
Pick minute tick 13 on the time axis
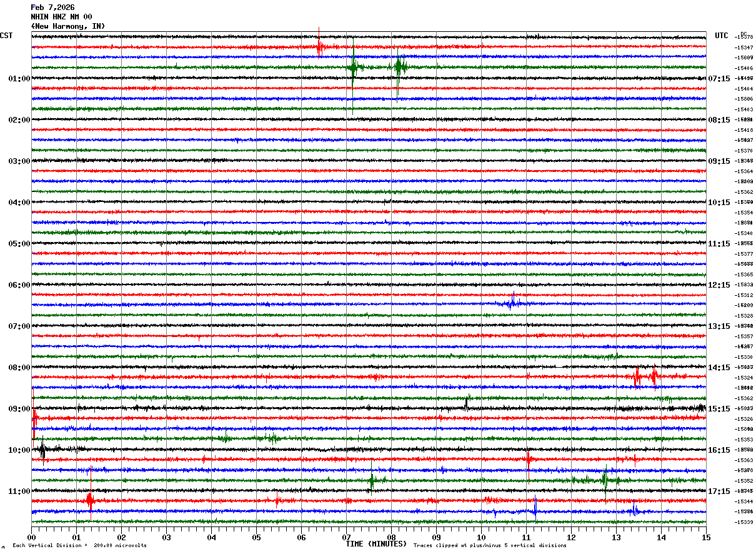616,537
